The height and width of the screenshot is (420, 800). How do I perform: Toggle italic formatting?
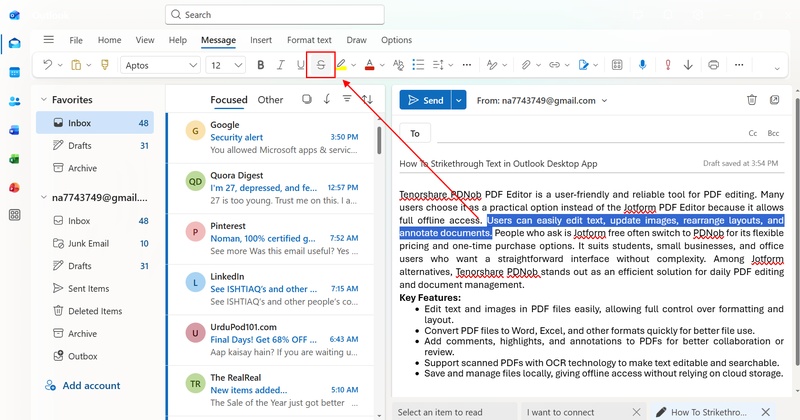[281, 65]
